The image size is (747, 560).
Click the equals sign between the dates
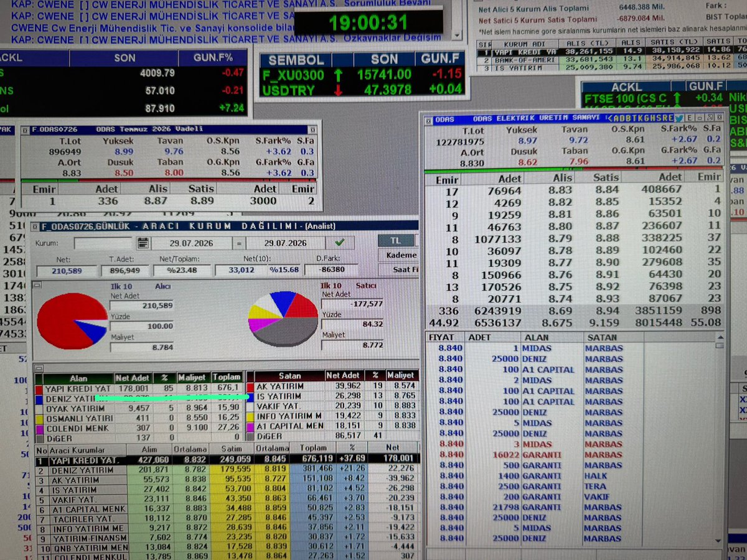click(239, 243)
